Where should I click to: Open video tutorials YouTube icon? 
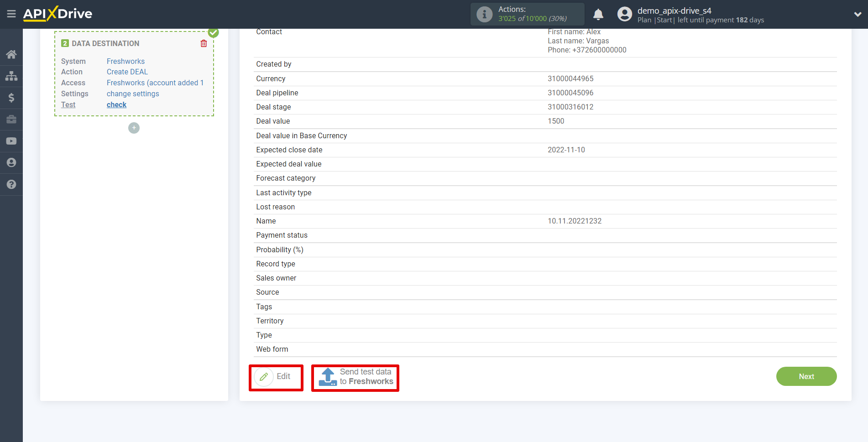click(11, 141)
